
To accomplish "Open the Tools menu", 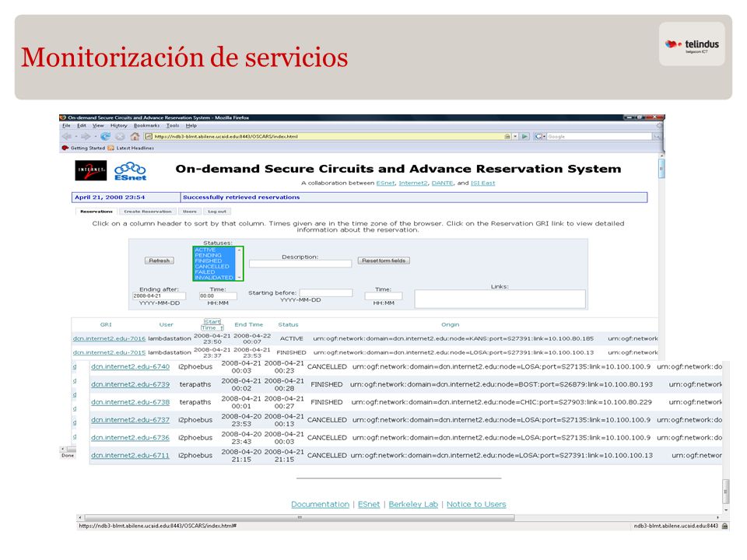I will pyautogui.click(x=173, y=126).
